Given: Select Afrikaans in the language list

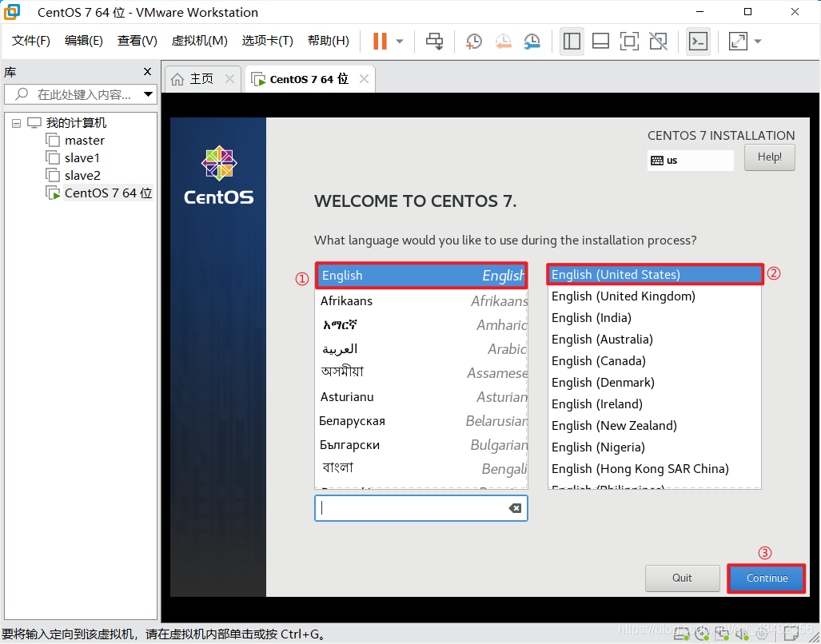Looking at the screenshot, I should tap(421, 300).
